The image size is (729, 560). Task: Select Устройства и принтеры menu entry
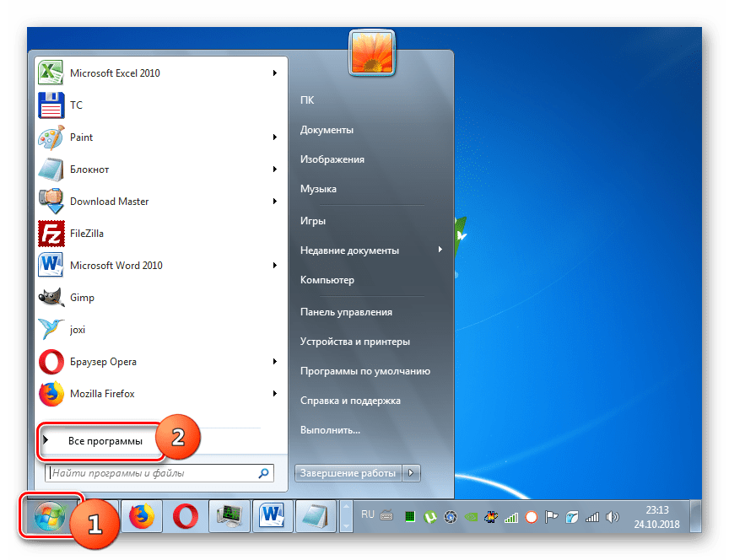pos(354,342)
